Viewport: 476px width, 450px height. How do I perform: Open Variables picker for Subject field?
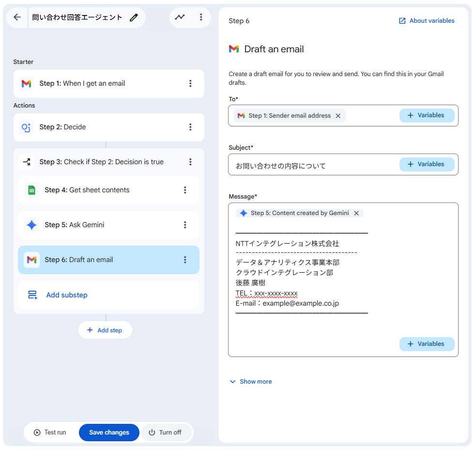[x=427, y=164]
